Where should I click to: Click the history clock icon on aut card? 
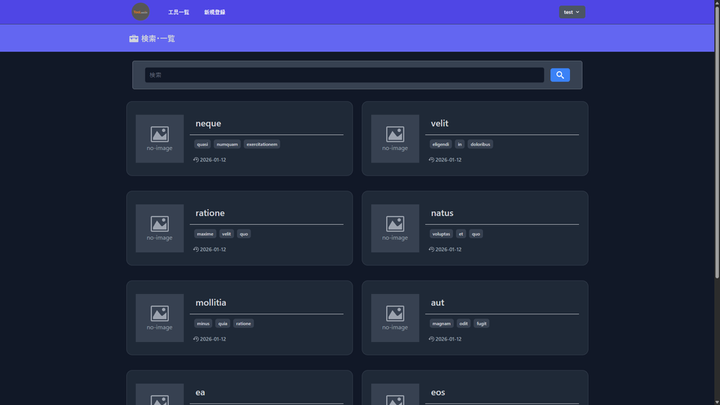coord(432,339)
